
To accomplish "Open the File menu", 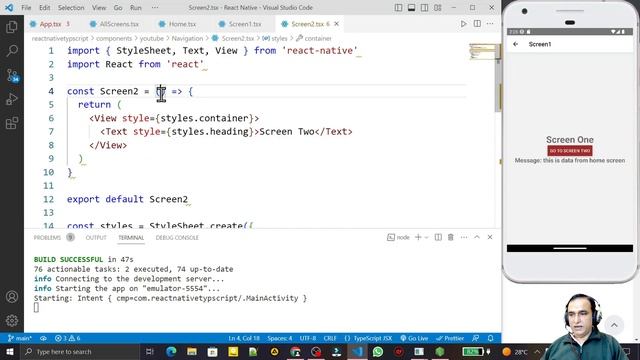I will pos(26,8).
